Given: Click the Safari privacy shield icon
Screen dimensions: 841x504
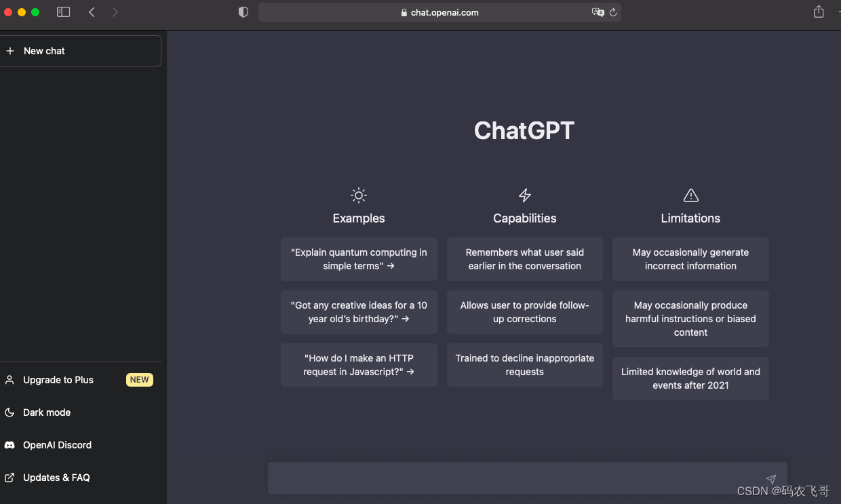Looking at the screenshot, I should pos(243,12).
